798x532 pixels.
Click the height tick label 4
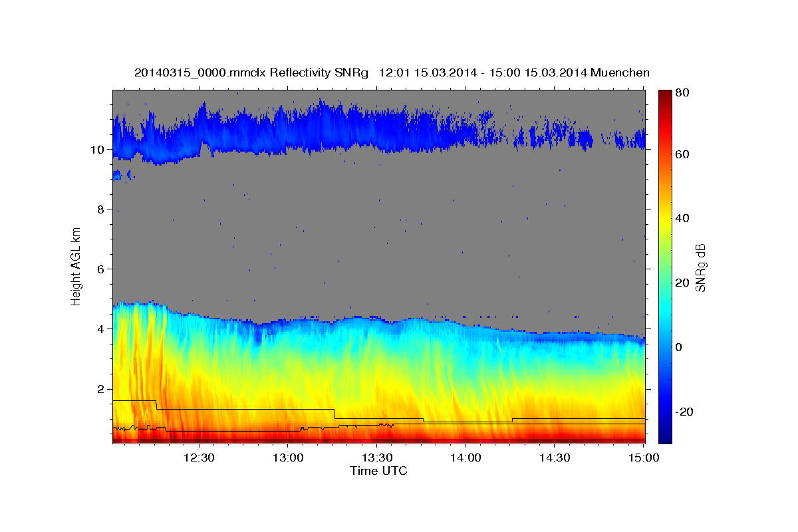coord(100,329)
